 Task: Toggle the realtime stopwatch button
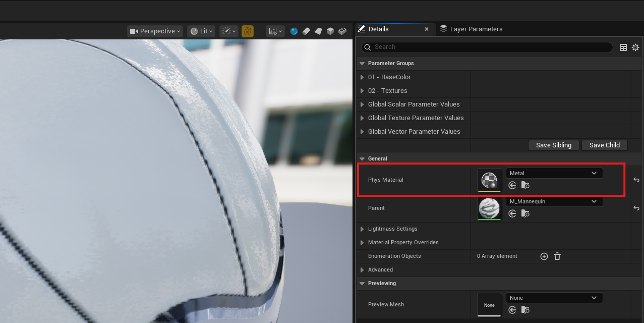[x=248, y=31]
